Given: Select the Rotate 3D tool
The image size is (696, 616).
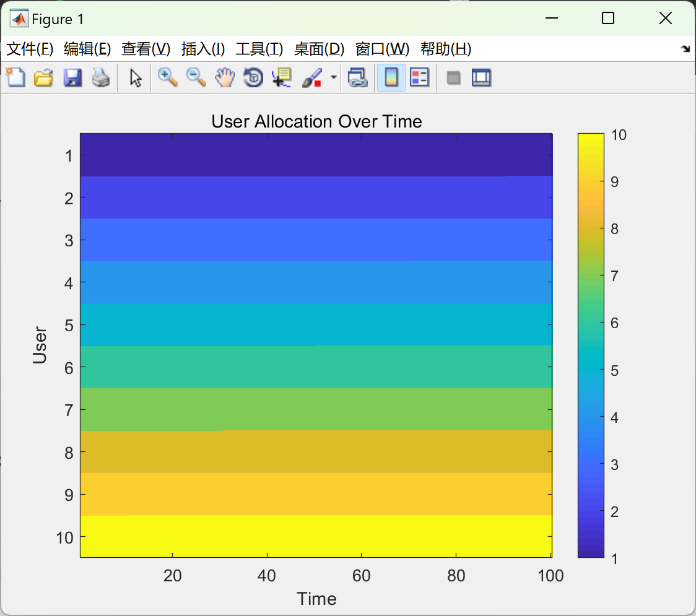Looking at the screenshot, I should (x=253, y=77).
